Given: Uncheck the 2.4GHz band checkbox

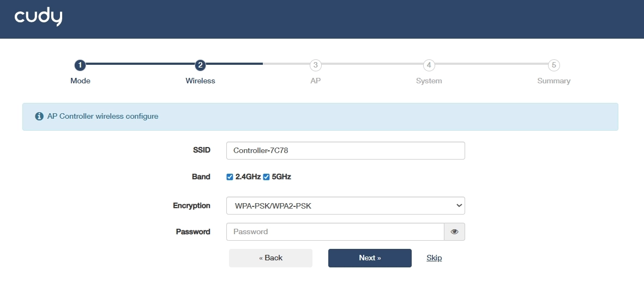Looking at the screenshot, I should pyautogui.click(x=230, y=177).
